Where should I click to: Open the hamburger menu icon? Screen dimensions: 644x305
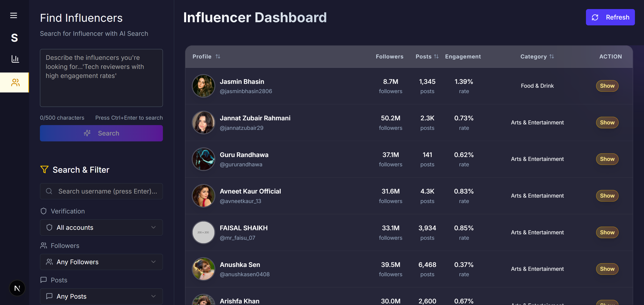[14, 15]
